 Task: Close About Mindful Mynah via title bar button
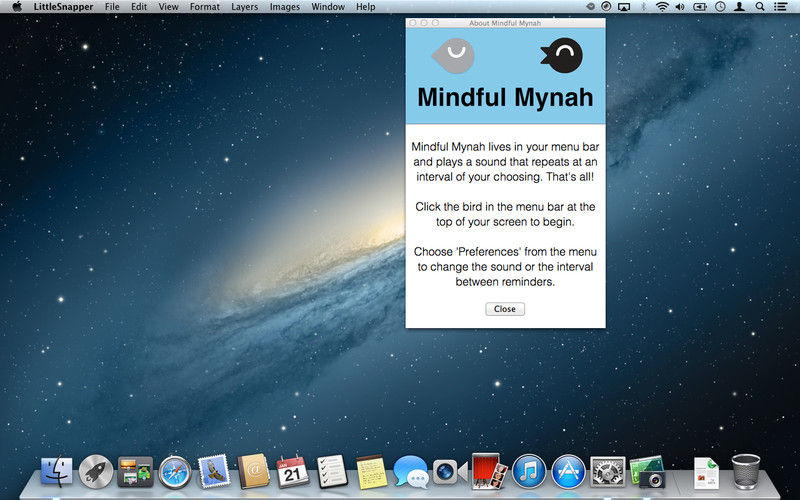coord(413,23)
